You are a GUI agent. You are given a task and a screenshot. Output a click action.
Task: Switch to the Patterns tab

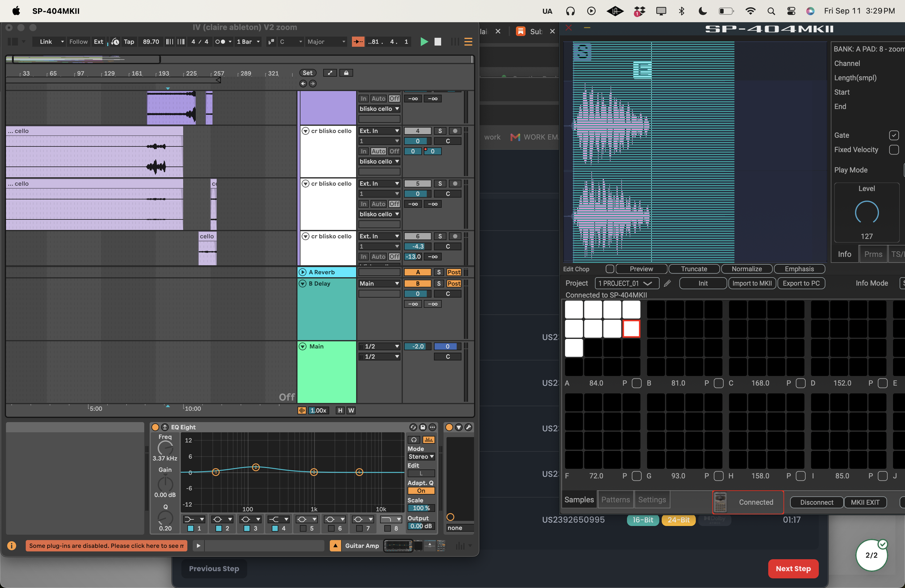point(615,500)
